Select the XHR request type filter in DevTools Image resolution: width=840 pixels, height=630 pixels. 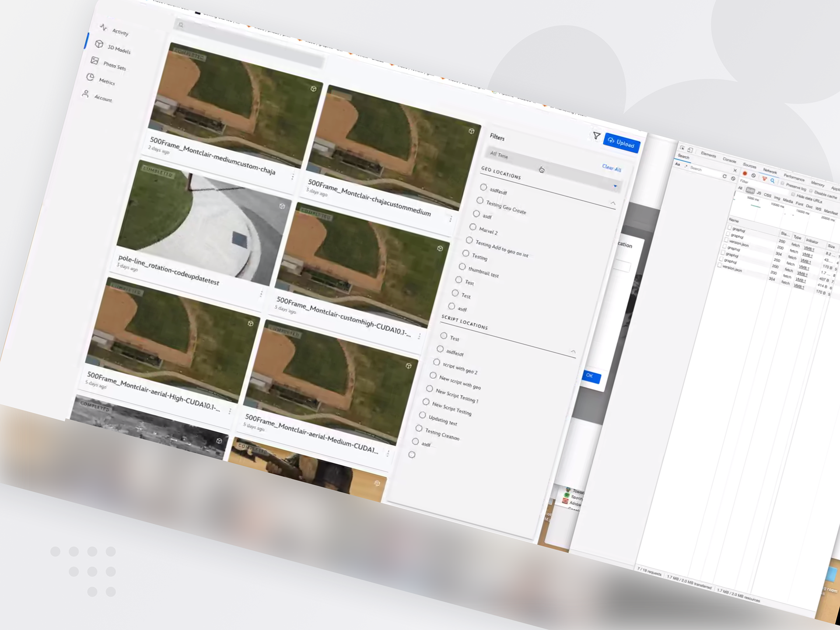(x=750, y=191)
